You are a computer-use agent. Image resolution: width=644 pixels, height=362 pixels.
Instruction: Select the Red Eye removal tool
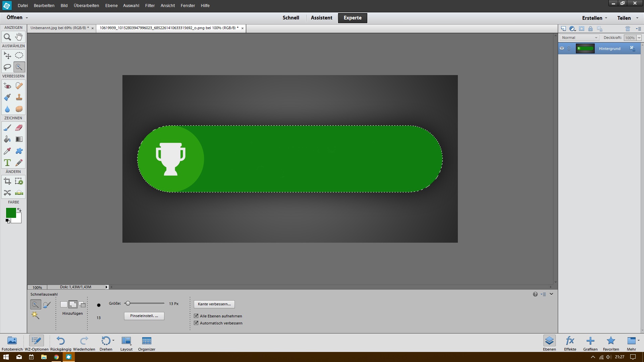7,86
